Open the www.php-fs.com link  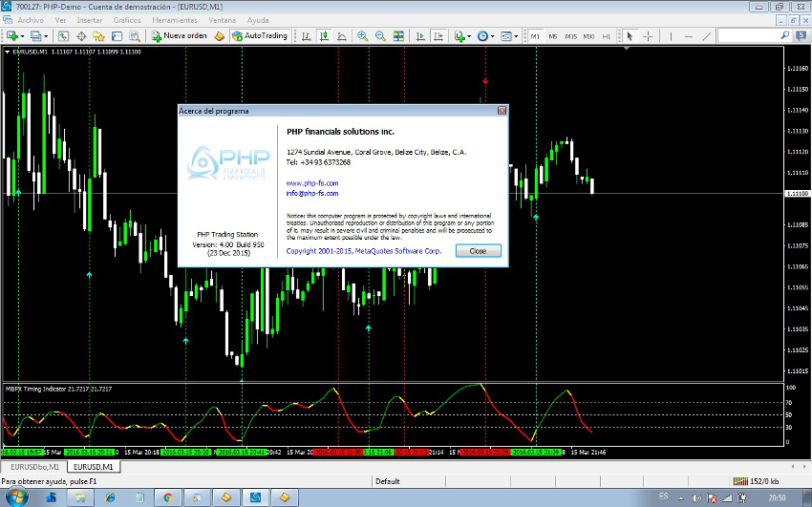pyautogui.click(x=312, y=182)
